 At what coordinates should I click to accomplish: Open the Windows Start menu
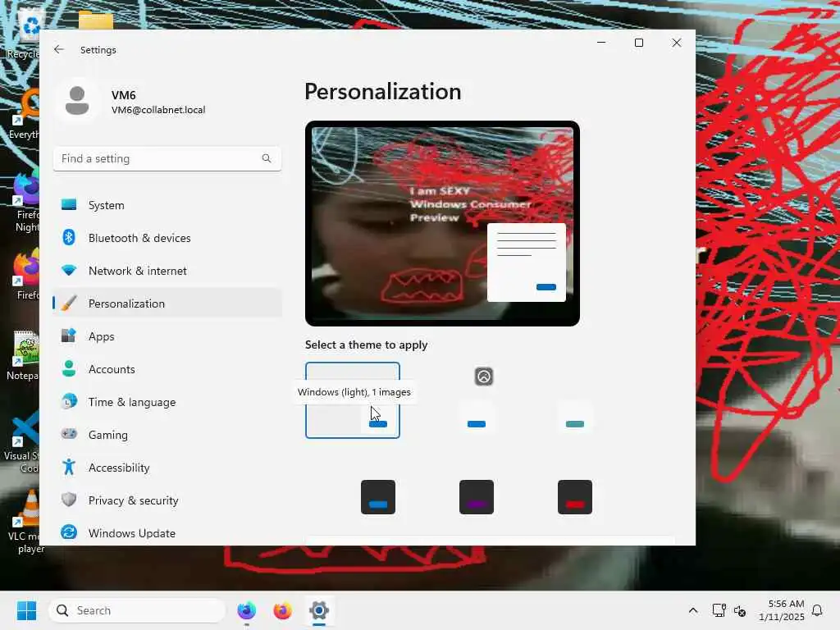click(x=26, y=610)
